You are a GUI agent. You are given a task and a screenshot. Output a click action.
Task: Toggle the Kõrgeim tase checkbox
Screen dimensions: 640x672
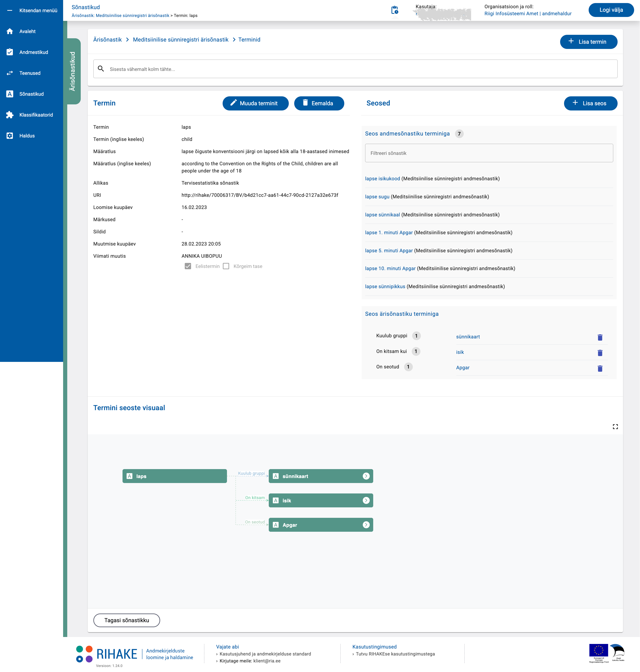tap(226, 266)
